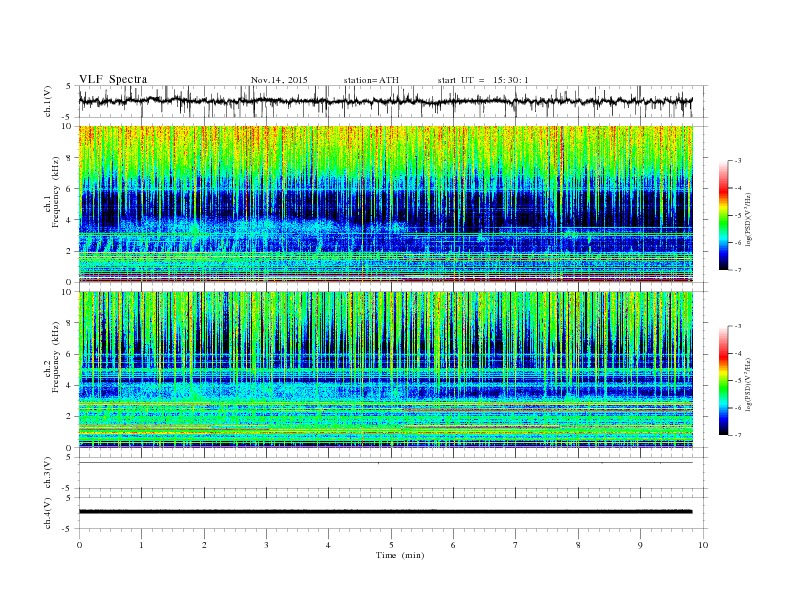
Task: Click the 'Nov.14, 2015' date label
Action: coord(279,80)
